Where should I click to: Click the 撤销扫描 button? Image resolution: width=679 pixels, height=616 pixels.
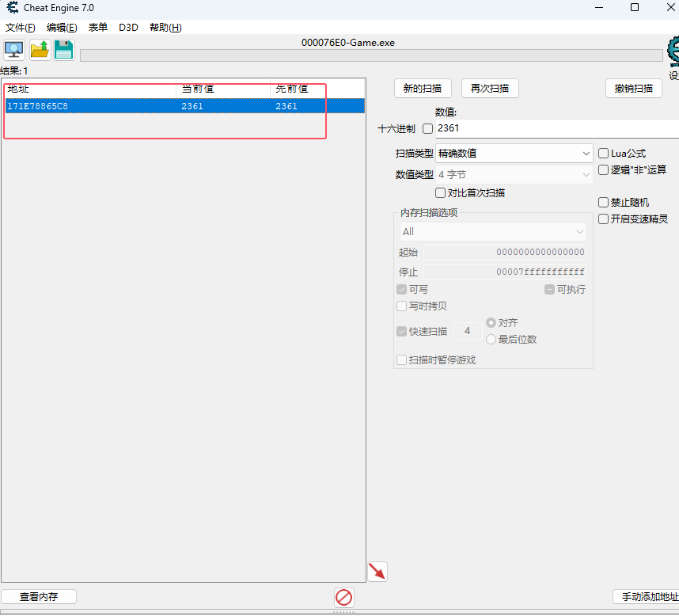point(634,89)
